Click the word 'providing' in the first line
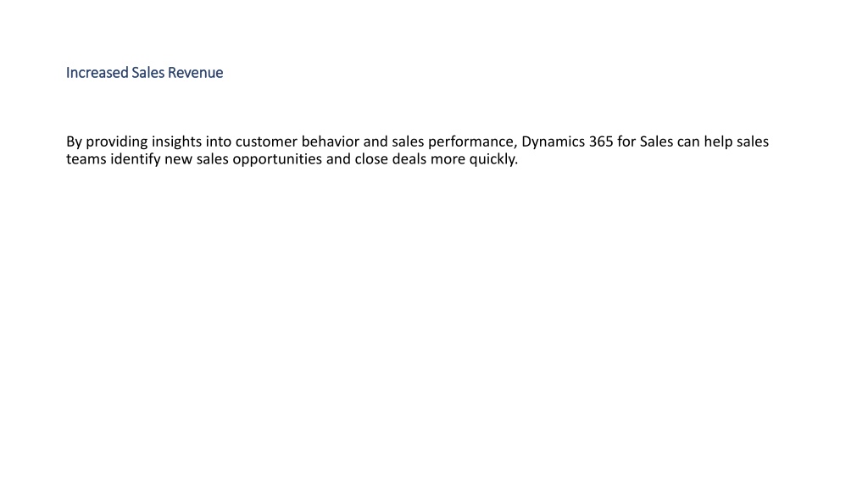 [117, 141]
